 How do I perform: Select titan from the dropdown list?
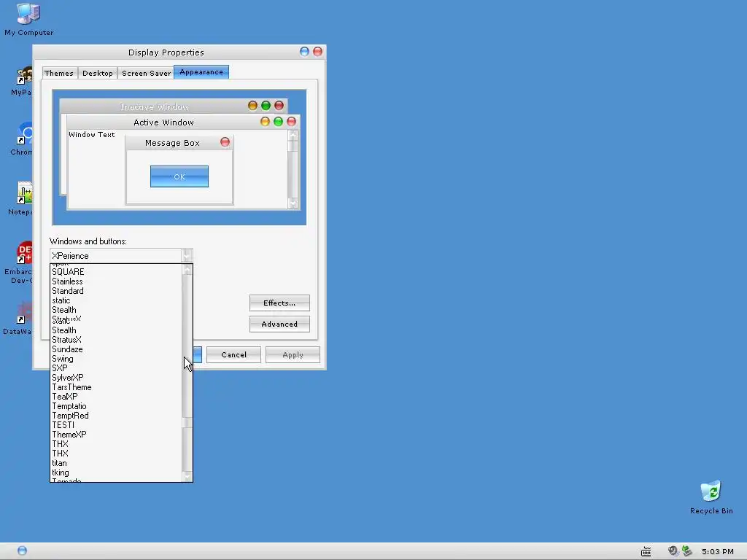pyautogui.click(x=116, y=463)
